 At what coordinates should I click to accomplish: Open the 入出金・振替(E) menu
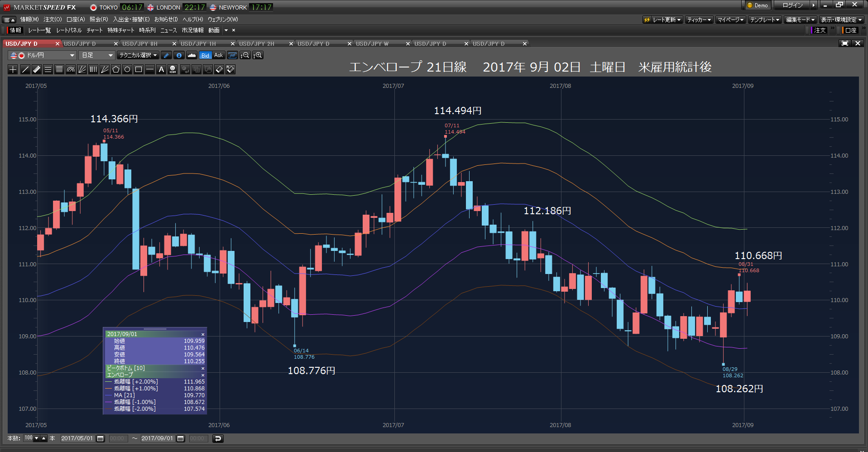131,19
